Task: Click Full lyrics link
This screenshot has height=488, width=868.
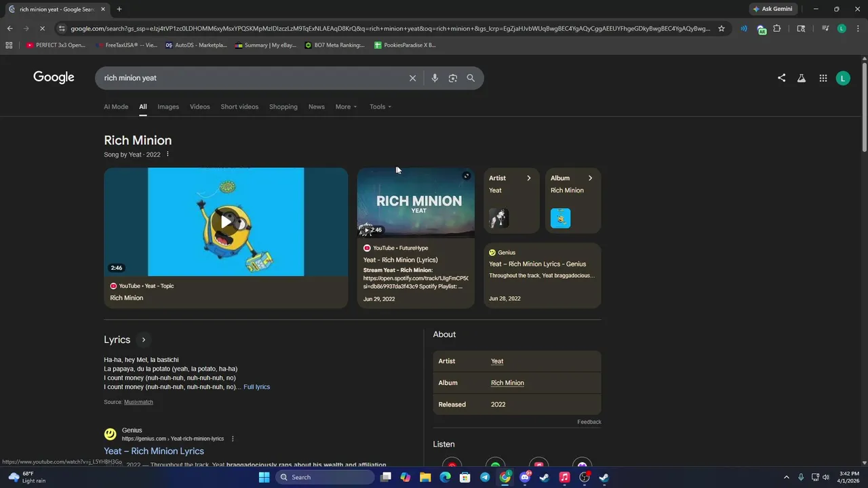Action: 257,387
